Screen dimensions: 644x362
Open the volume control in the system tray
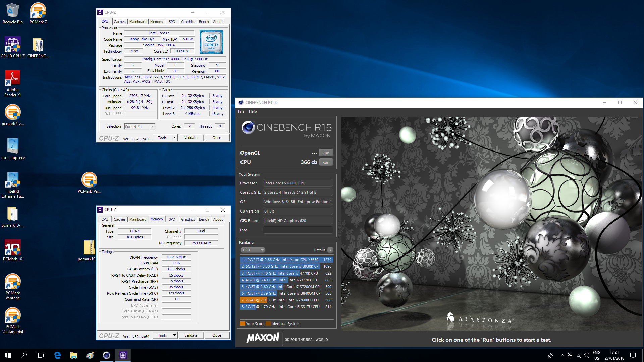(587, 355)
